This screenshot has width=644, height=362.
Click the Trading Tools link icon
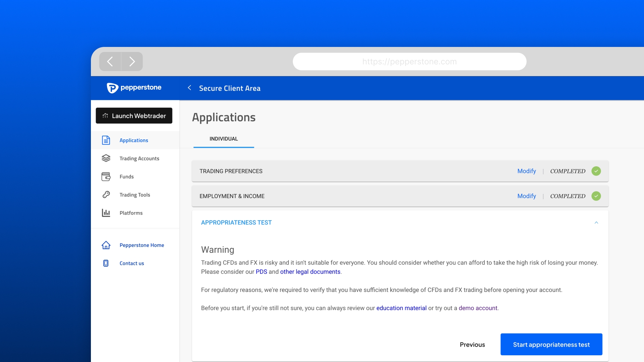[x=106, y=195]
